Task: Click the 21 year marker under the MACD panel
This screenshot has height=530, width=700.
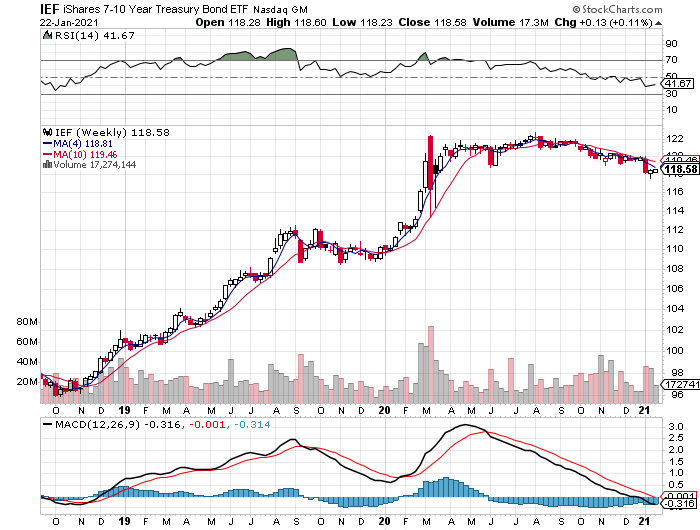Action: [644, 521]
